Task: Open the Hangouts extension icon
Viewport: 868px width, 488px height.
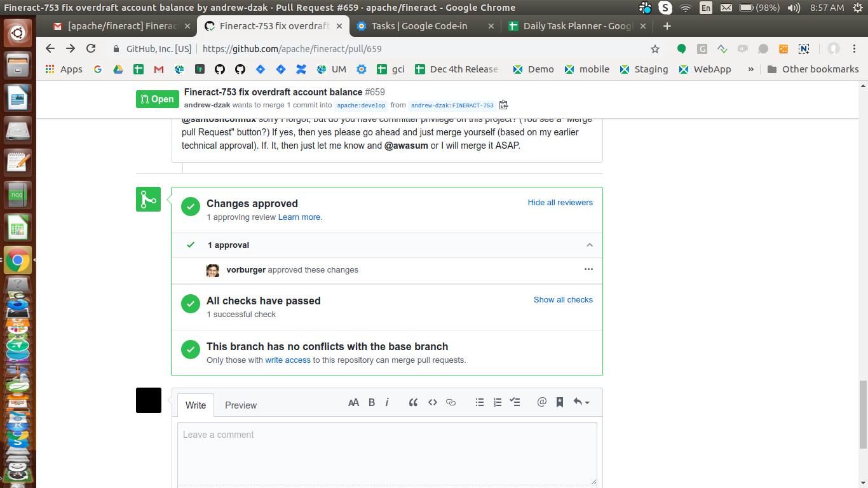Action: (x=681, y=49)
